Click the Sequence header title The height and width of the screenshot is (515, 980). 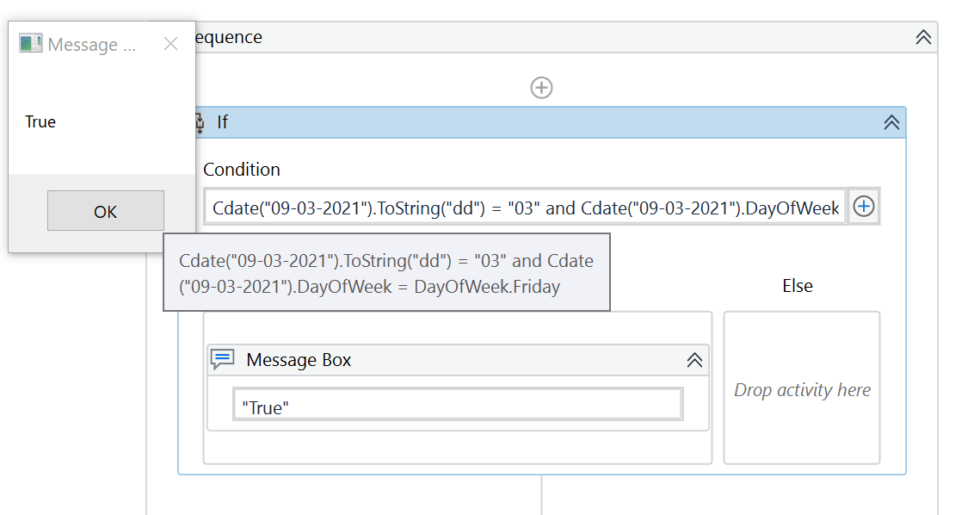pos(228,37)
